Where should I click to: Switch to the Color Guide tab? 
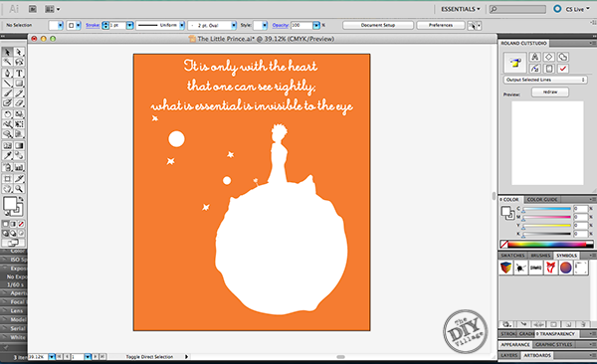point(542,199)
